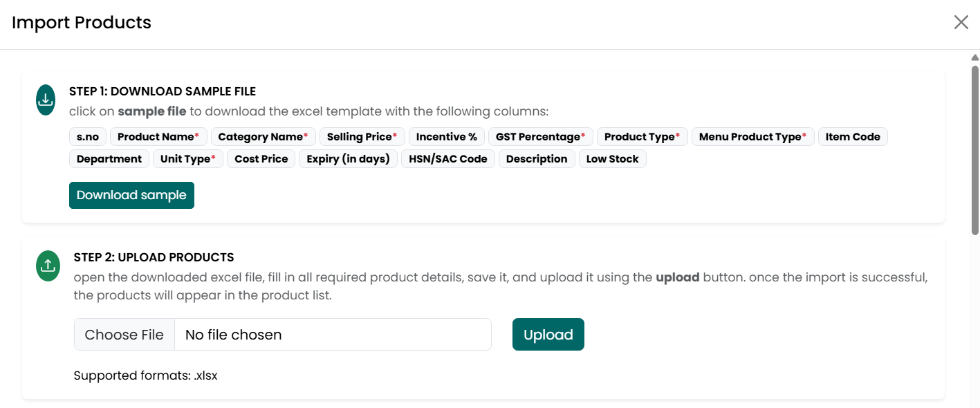The image size is (980, 408).
Task: Open the Choose File picker
Action: 124,335
